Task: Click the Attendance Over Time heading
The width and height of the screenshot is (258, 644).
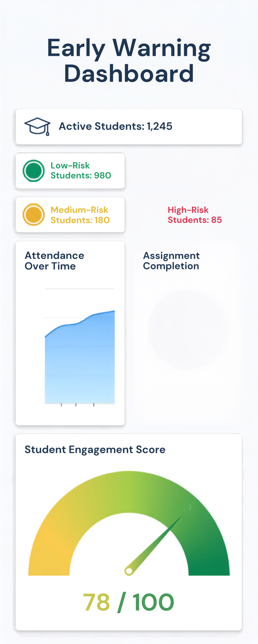Action: 54,261
